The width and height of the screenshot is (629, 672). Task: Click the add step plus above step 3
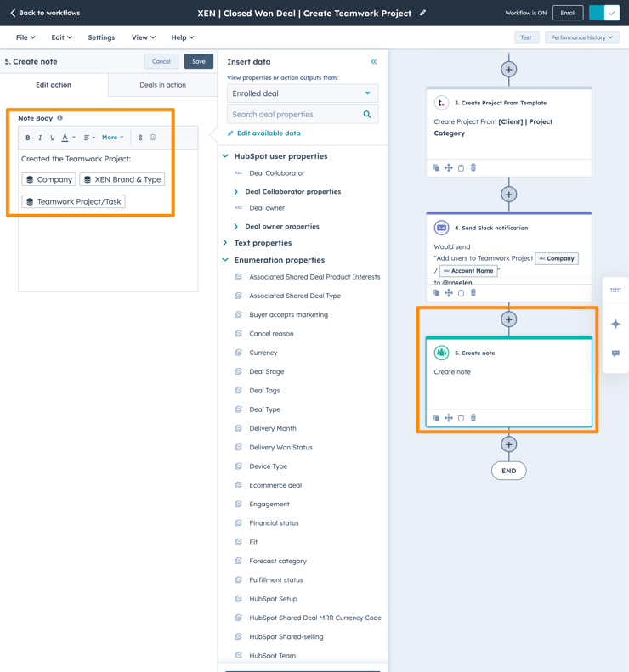(509, 70)
